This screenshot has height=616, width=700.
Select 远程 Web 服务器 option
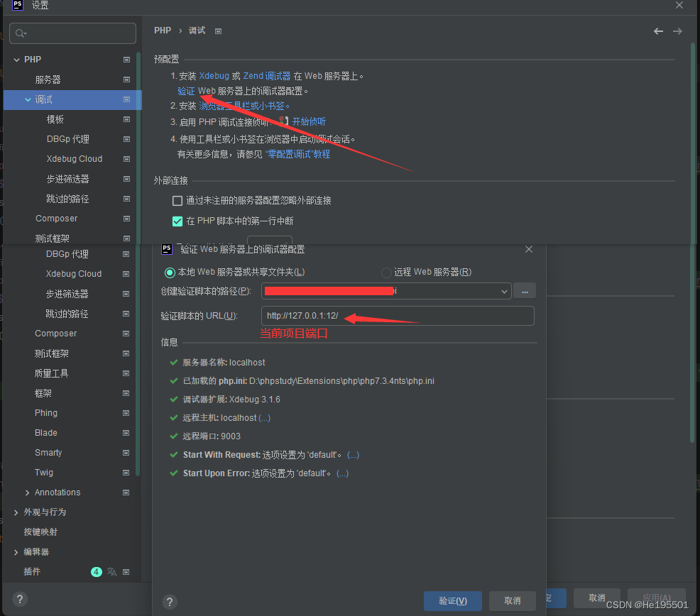(386, 273)
